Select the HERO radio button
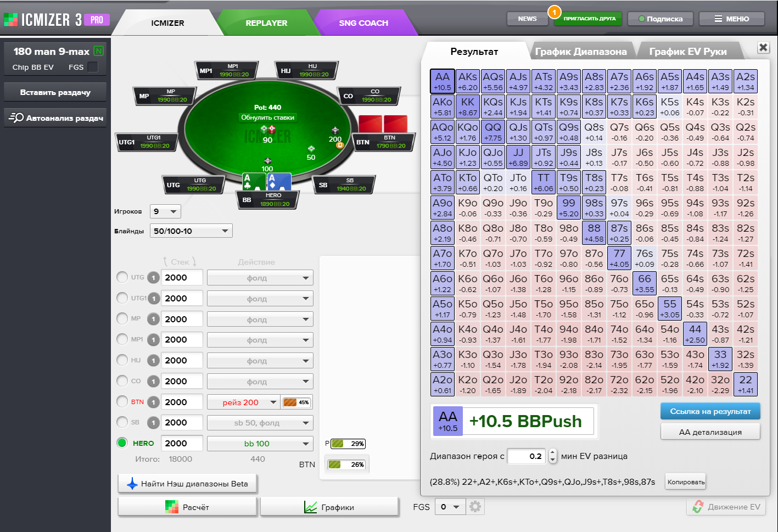The image size is (778, 532). 122,443
